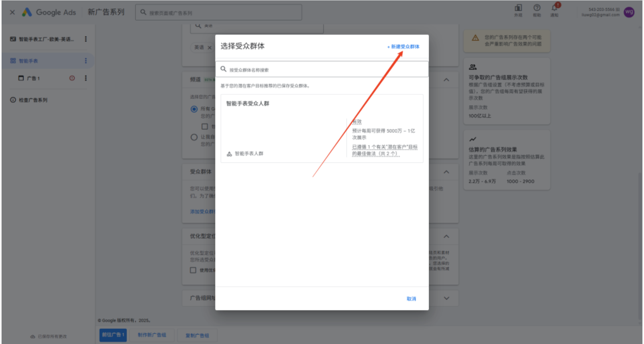644x344 pixels.
Task: Click the 智能手表人群 segment label
Action: [x=249, y=154]
